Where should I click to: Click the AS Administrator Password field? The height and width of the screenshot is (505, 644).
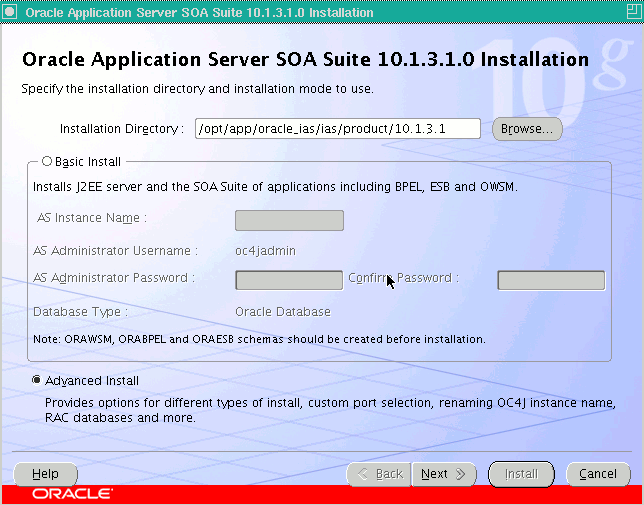point(289,280)
